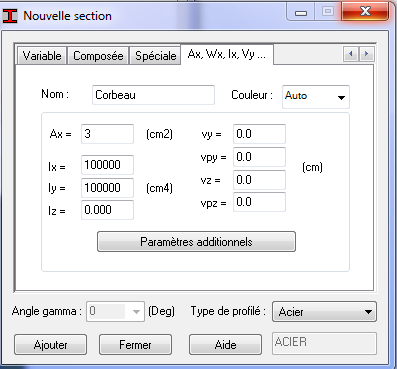The image size is (397, 369).
Task: Click the Ax input field
Action: (x=107, y=134)
